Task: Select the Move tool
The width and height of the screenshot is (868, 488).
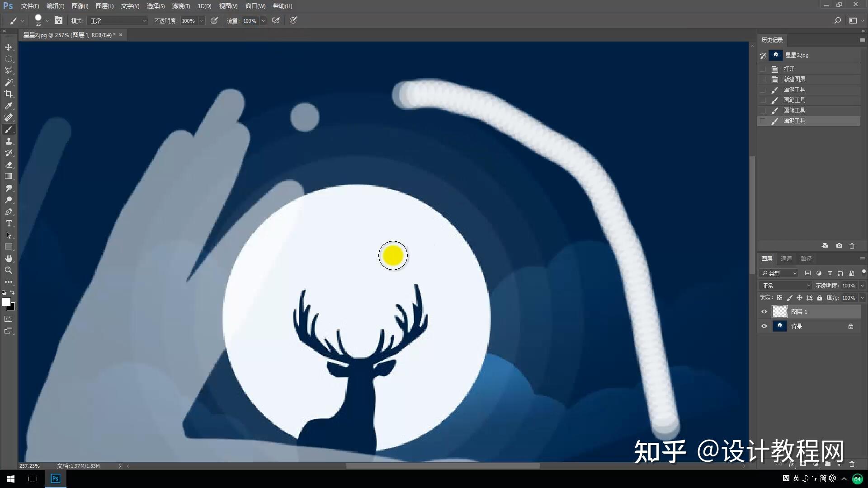Action: point(9,47)
